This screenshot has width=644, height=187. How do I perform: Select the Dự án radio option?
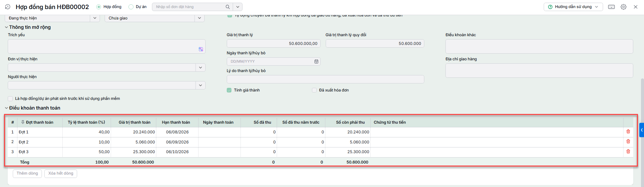[131, 7]
